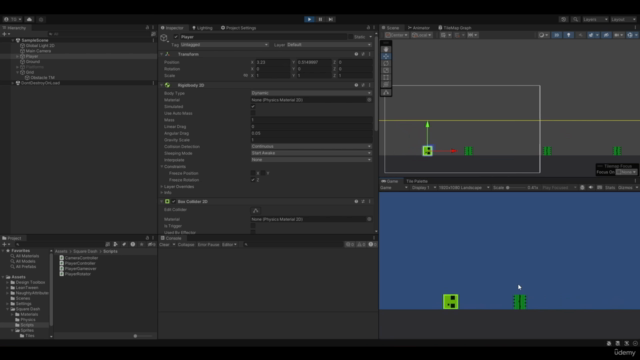
Task: Toggle Box Collider 2D enabled checkbox
Action: coord(174,202)
